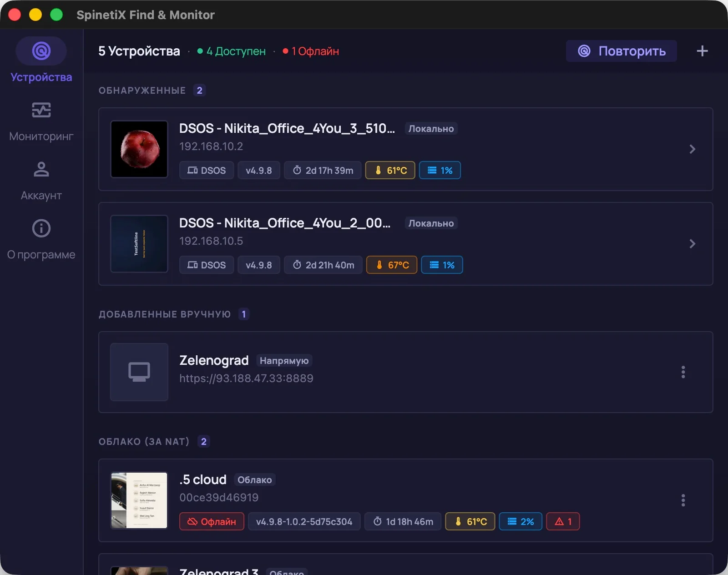
Task: Click the Локально tag on Nikita_Office_4You_2
Action: [431, 223]
